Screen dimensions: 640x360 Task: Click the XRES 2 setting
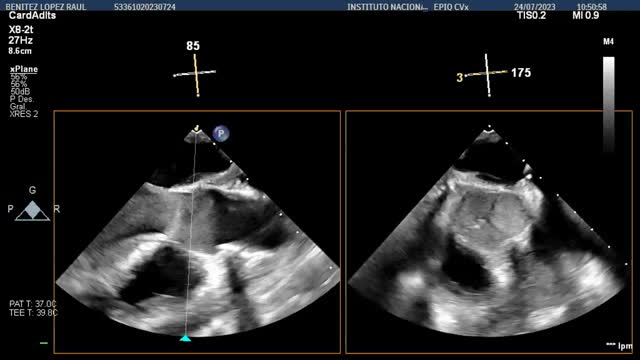(24, 114)
